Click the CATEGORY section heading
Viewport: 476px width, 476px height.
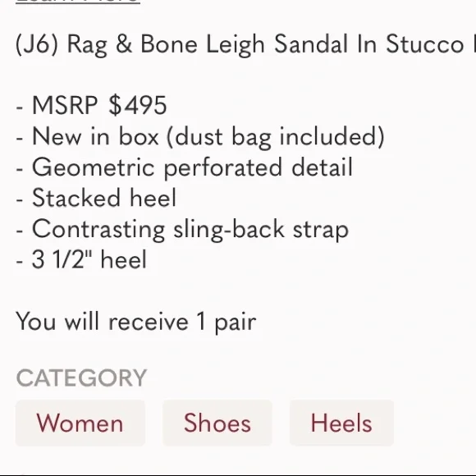[82, 378]
